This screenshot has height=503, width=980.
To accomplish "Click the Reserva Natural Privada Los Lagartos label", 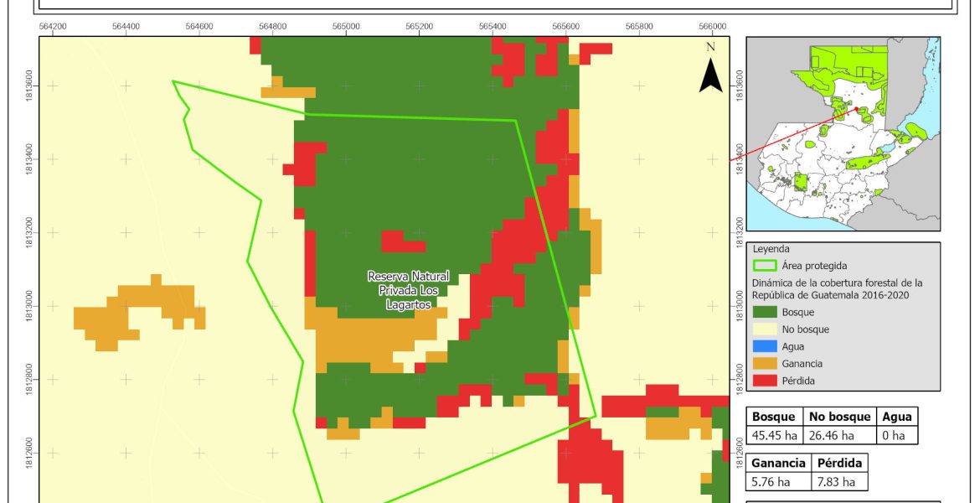I will 408,291.
